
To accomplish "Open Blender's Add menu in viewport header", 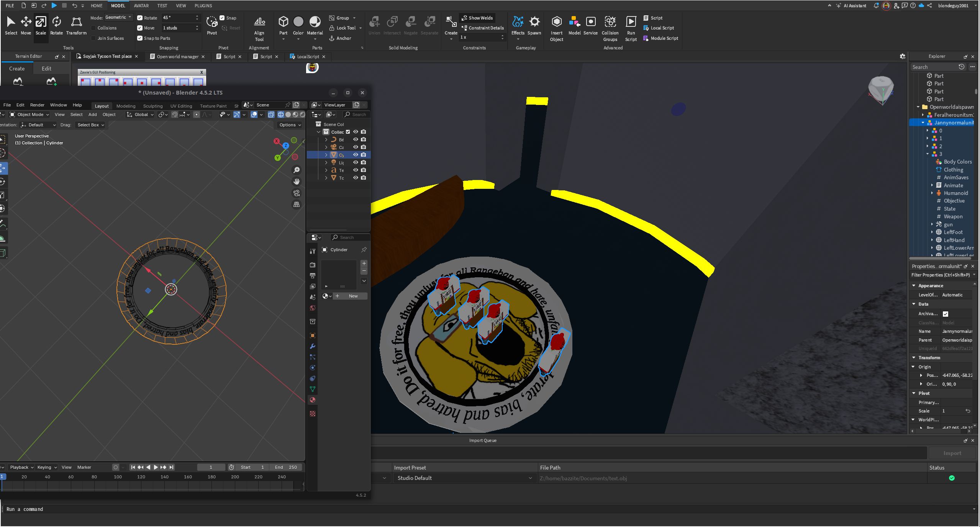I will tap(92, 115).
